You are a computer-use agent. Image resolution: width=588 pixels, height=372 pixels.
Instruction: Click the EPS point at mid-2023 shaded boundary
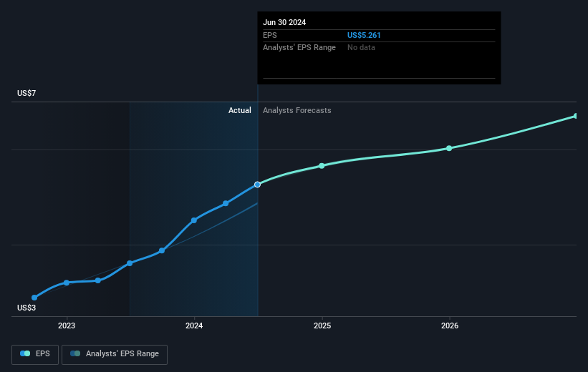[x=130, y=263]
